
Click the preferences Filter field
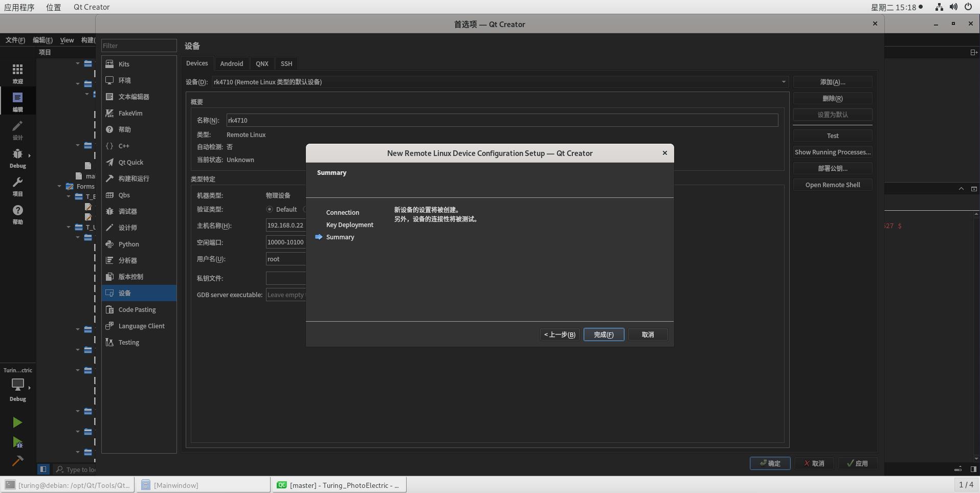[x=139, y=46]
